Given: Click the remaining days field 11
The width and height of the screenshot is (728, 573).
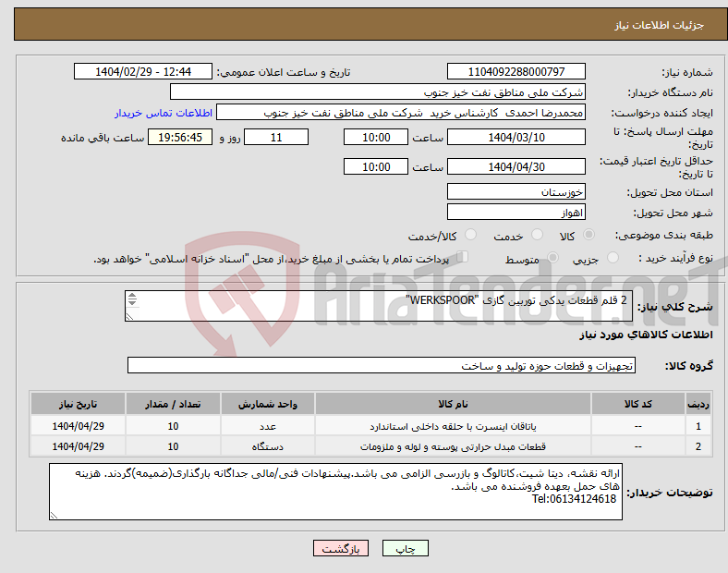Looking at the screenshot, I should point(276,138).
